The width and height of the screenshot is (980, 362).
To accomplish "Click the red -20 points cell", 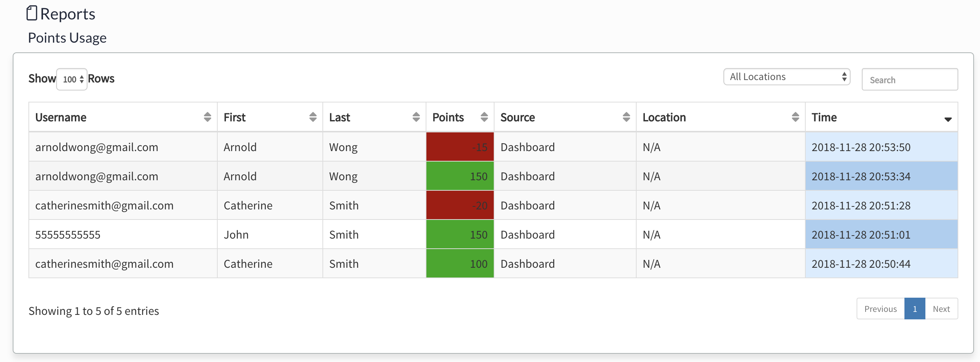I will click(x=460, y=205).
